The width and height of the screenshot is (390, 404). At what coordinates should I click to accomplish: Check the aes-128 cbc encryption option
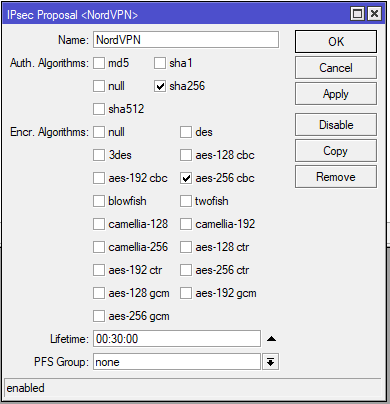tap(186, 155)
